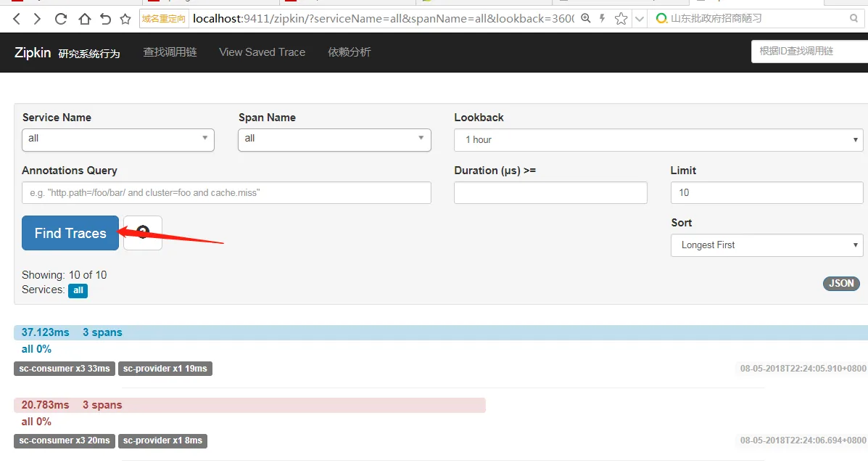Click sc-provider x1 8ms tag
868x463 pixels.
(162, 441)
